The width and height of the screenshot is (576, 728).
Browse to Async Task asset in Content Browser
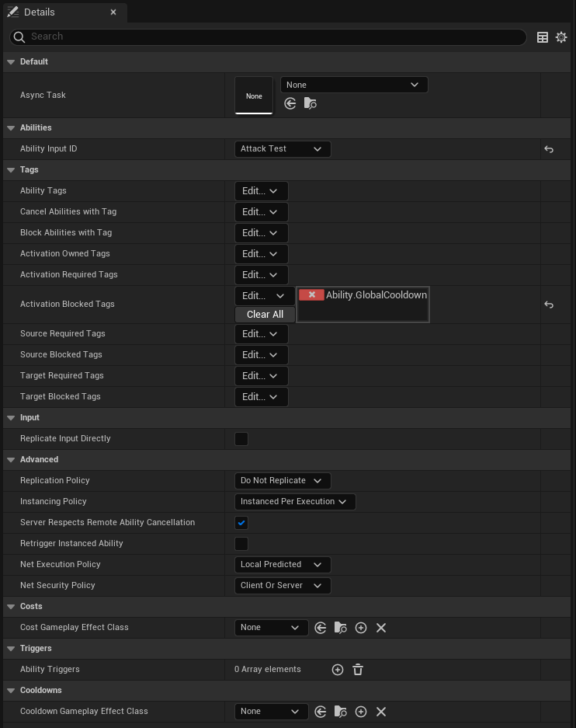pos(311,103)
